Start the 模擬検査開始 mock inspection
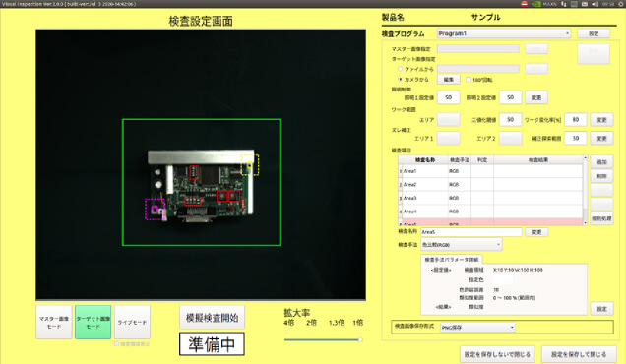 click(x=212, y=318)
